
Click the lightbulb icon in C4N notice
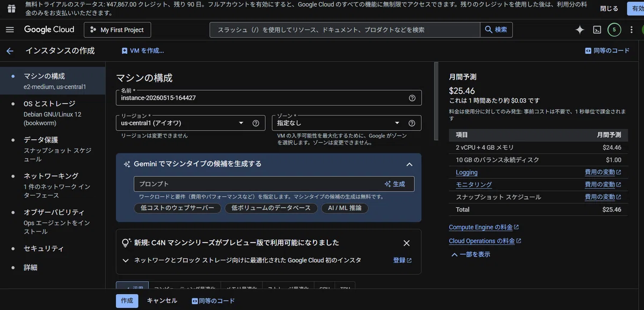point(127,243)
